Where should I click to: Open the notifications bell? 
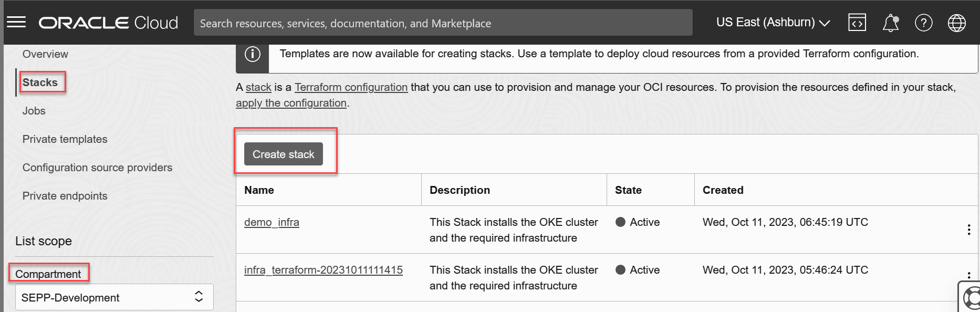pos(890,23)
